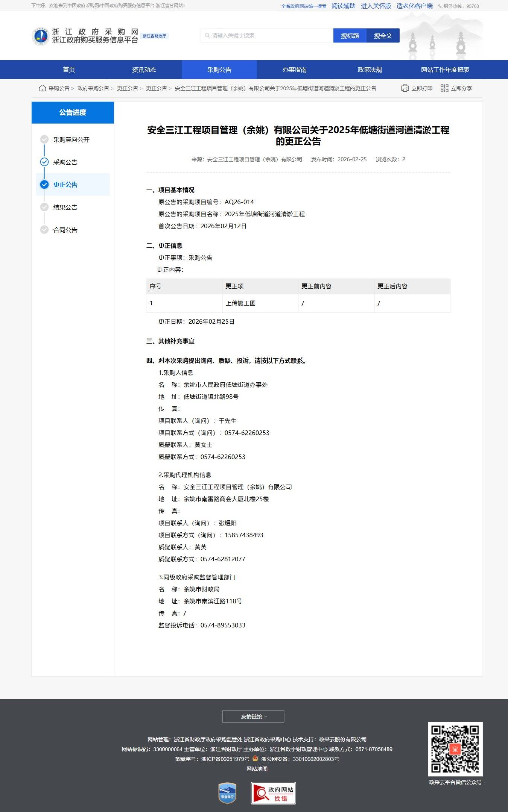This screenshot has height=812, width=508.
Task: Open the 政策法规 navigation tab
Action: click(370, 70)
